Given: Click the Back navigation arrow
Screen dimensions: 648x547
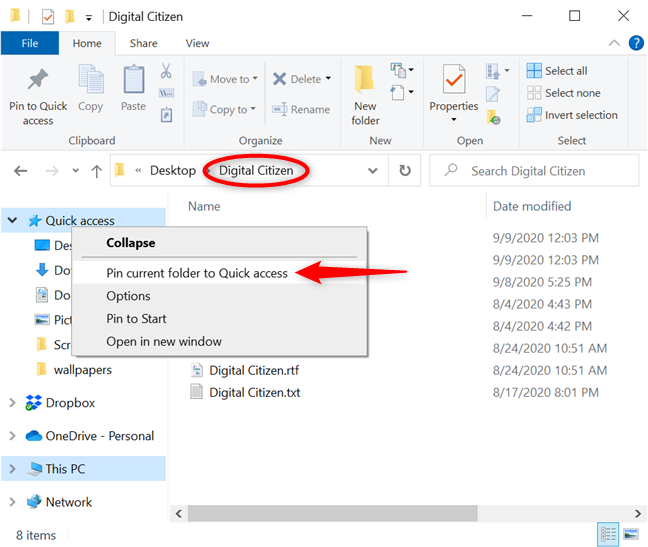Looking at the screenshot, I should [20, 171].
